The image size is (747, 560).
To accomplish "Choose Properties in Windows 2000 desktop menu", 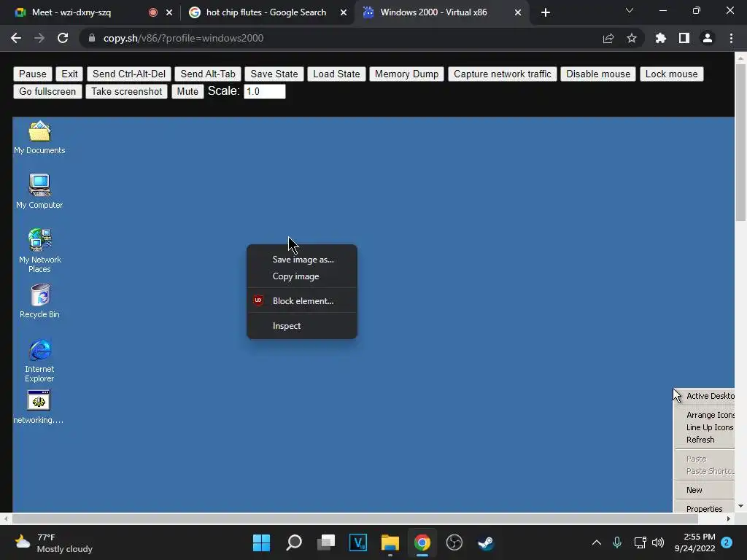I will pyautogui.click(x=705, y=507).
